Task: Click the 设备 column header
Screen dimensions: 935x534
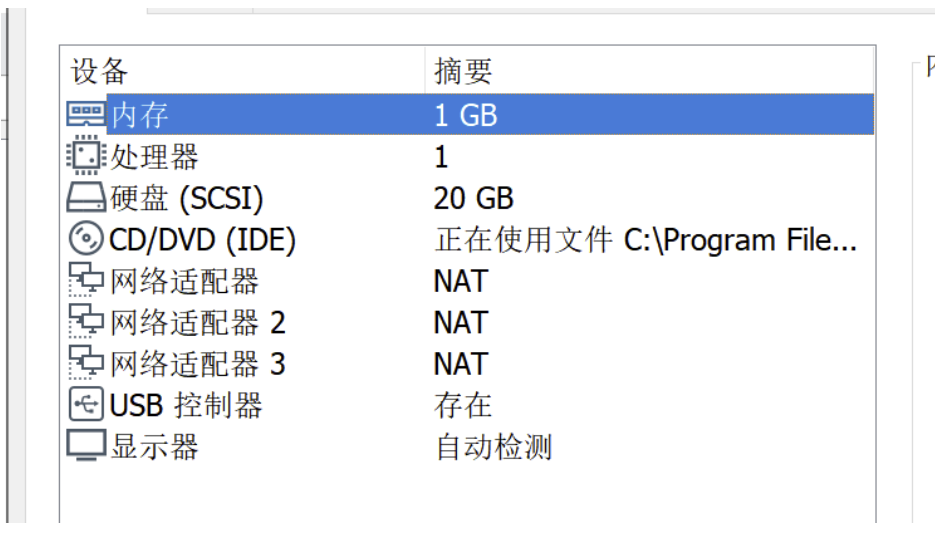Action: pyautogui.click(x=99, y=72)
